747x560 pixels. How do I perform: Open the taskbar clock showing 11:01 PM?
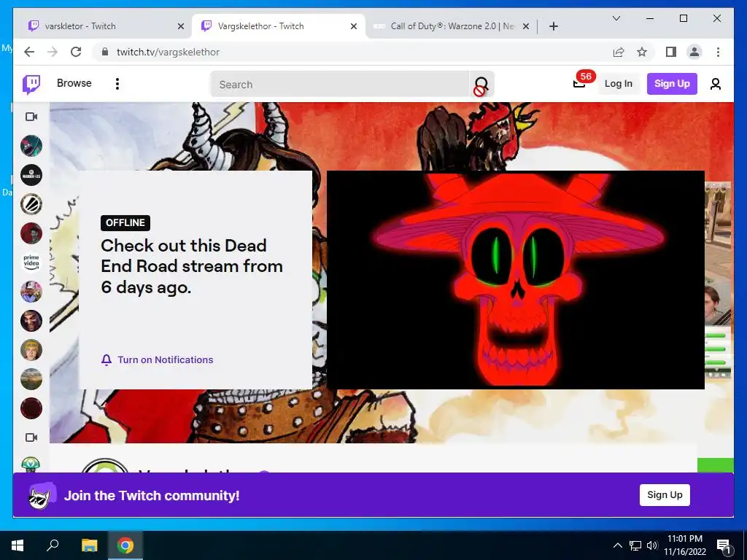[684, 545]
